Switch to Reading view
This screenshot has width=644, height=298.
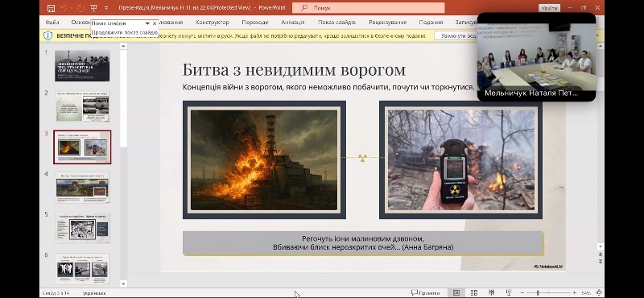pyautogui.click(x=491, y=293)
